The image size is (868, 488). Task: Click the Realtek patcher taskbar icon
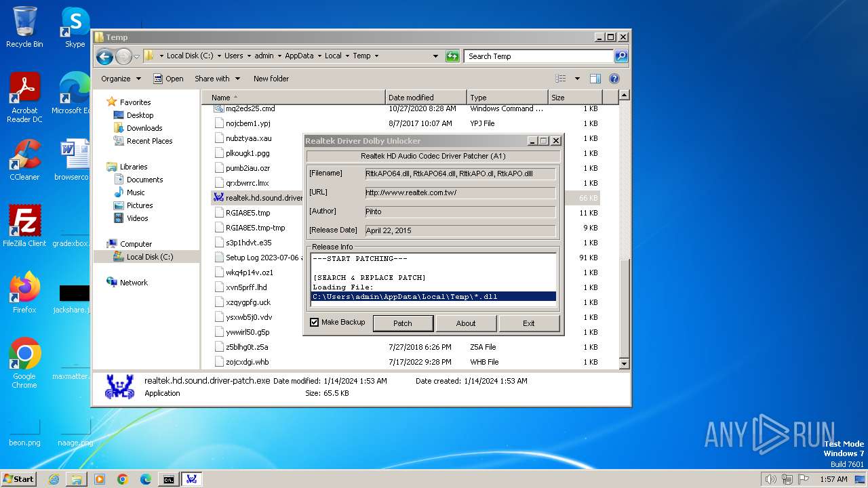click(x=192, y=479)
